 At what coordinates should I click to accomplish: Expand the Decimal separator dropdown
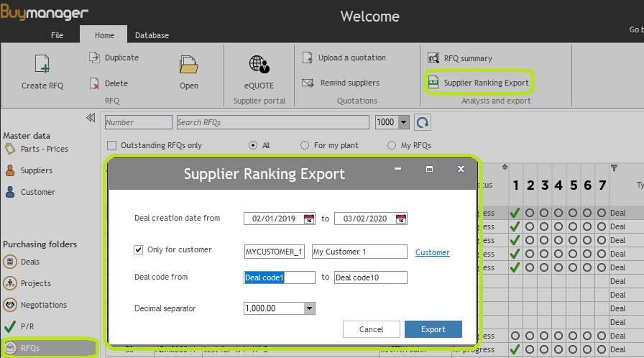[309, 308]
